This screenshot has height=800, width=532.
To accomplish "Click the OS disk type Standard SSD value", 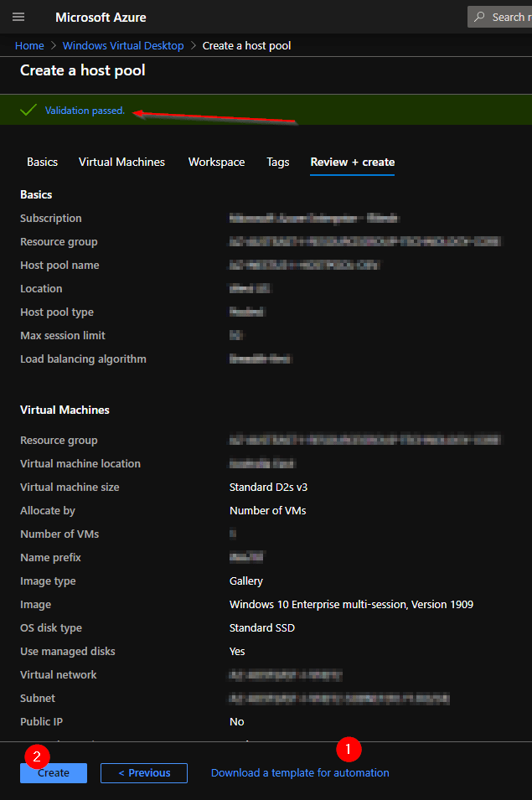I will click(x=263, y=627).
